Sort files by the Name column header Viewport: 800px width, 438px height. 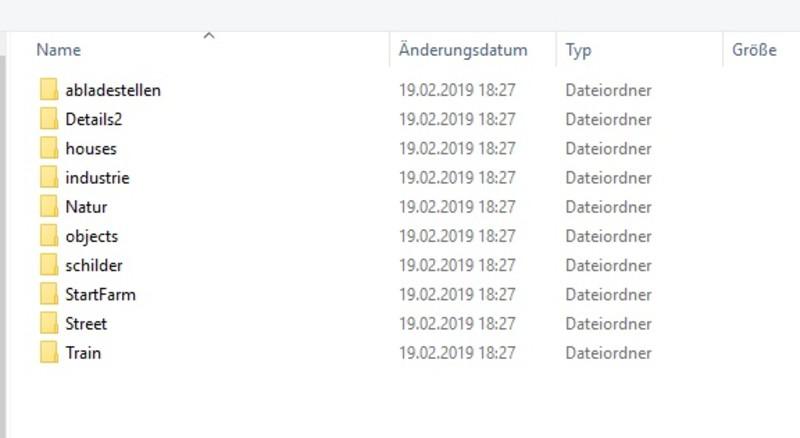(x=58, y=50)
